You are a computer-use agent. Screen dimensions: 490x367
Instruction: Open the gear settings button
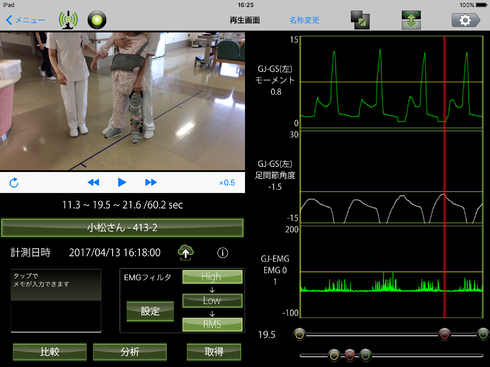pyautogui.click(x=466, y=20)
